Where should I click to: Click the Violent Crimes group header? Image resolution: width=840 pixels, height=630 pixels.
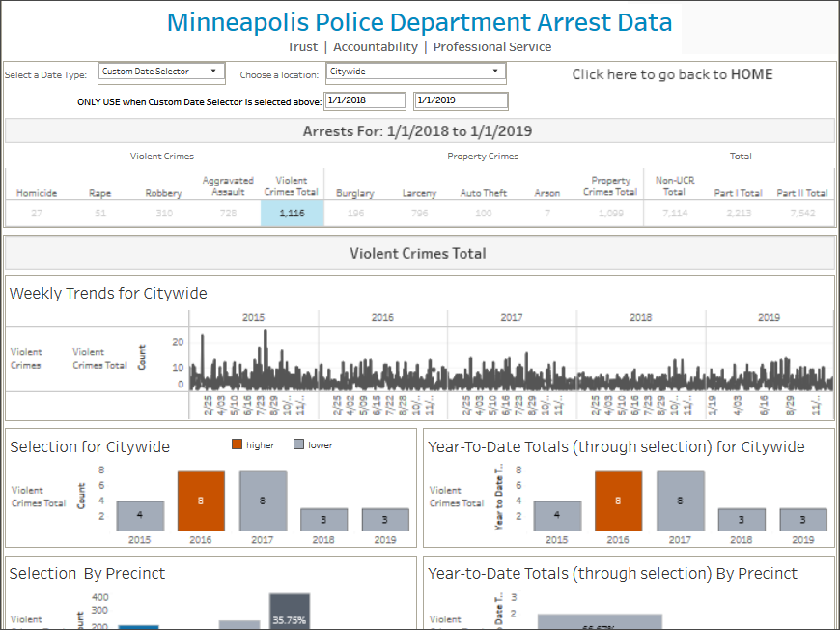(162, 156)
